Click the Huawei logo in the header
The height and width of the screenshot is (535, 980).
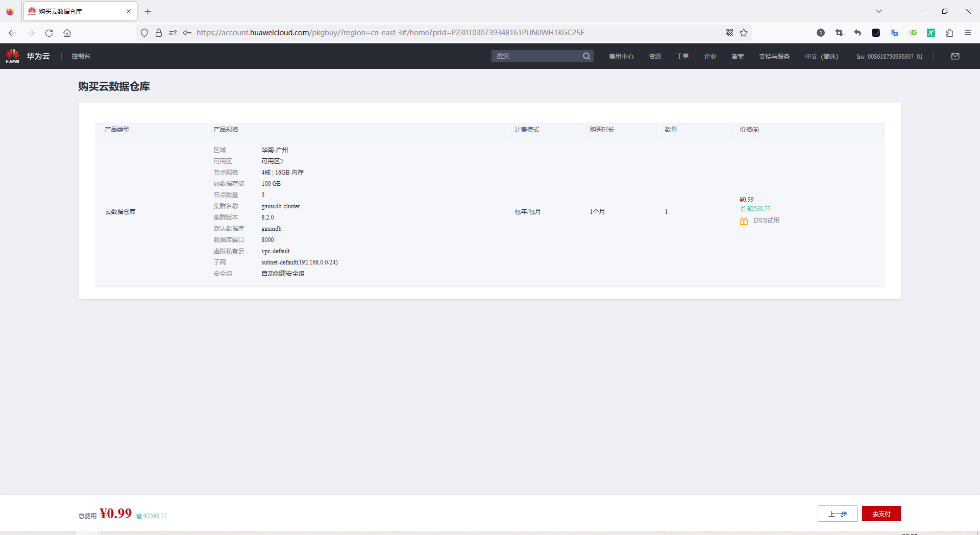coord(12,56)
